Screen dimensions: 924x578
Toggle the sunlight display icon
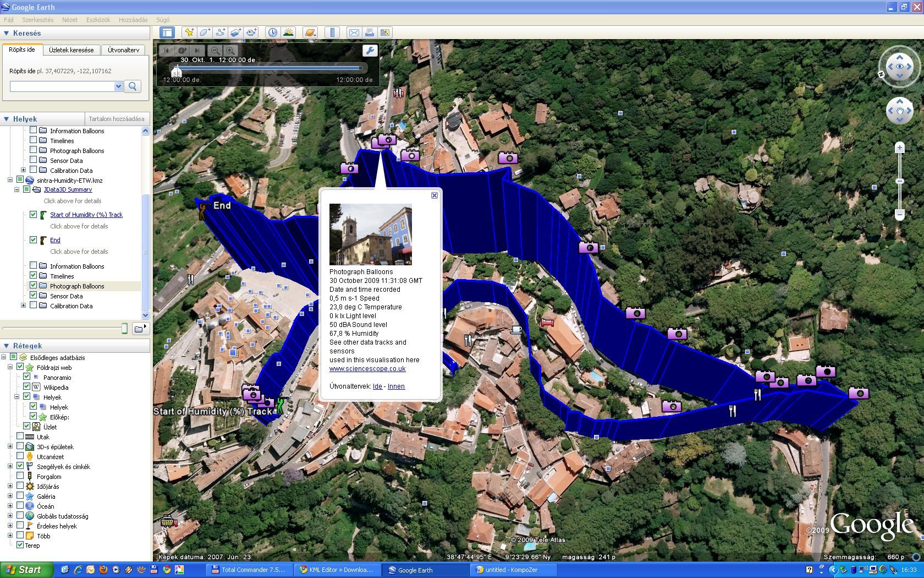(288, 32)
